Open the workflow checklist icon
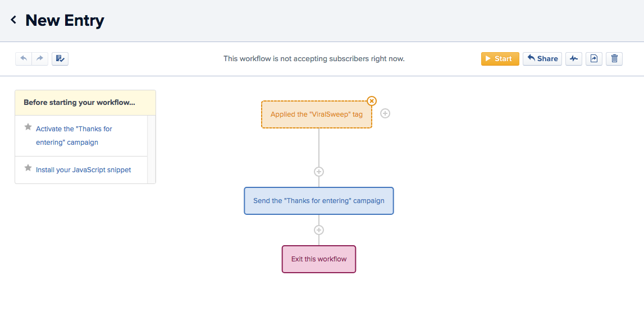Viewport: 644px width, 331px height. [x=60, y=58]
